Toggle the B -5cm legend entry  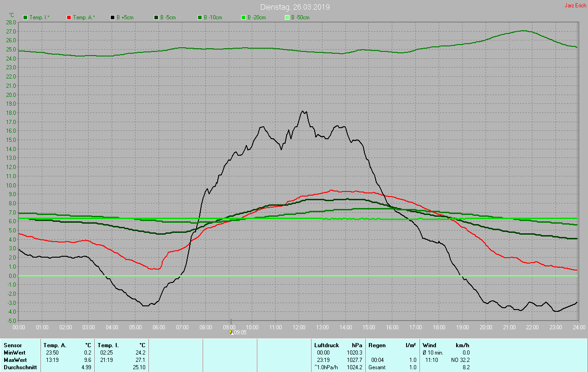click(156, 17)
